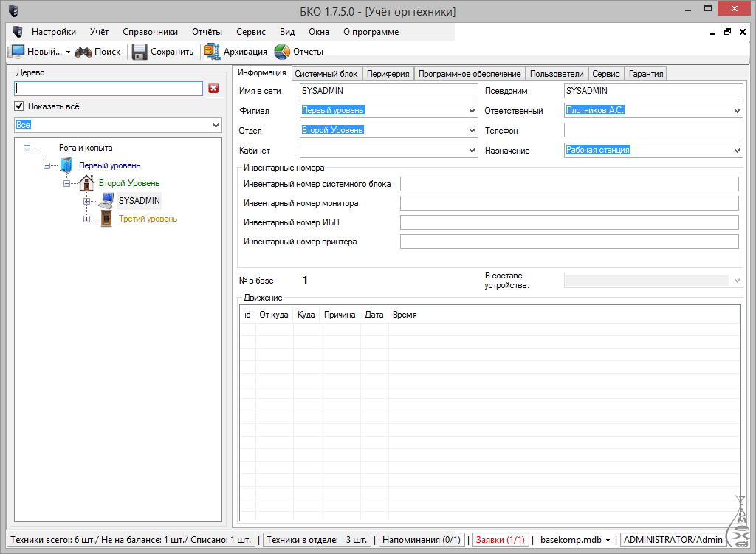Switch to the Гарантия tab
The width and height of the screenshot is (756, 554).
point(645,74)
